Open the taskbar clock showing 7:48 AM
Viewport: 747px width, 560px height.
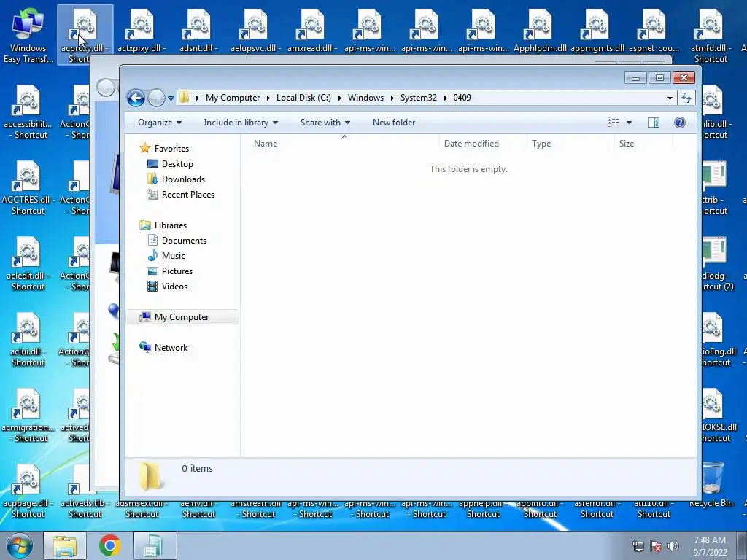[710, 546]
